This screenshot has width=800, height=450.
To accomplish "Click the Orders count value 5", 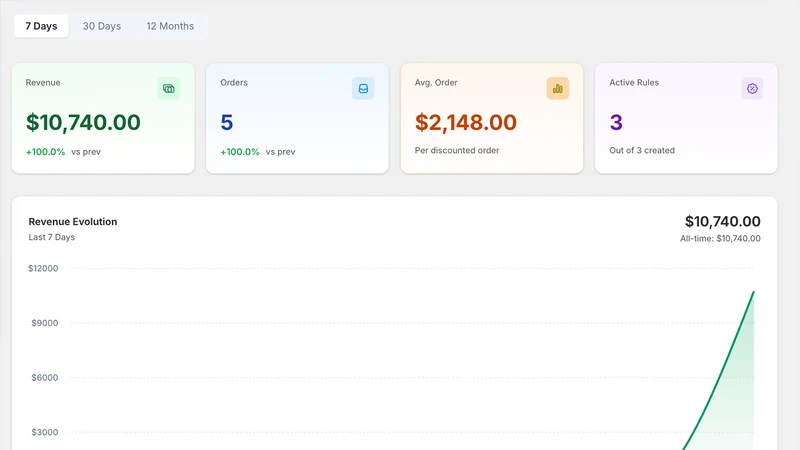I will [227, 122].
